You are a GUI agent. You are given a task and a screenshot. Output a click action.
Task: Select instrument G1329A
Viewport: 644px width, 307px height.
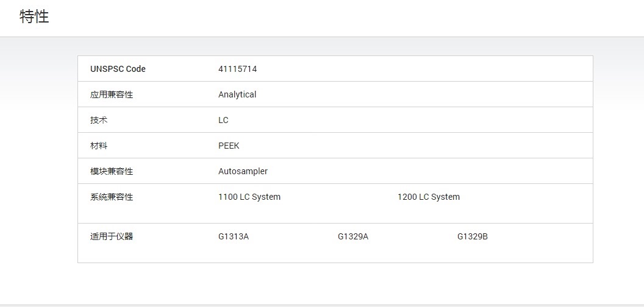point(353,236)
